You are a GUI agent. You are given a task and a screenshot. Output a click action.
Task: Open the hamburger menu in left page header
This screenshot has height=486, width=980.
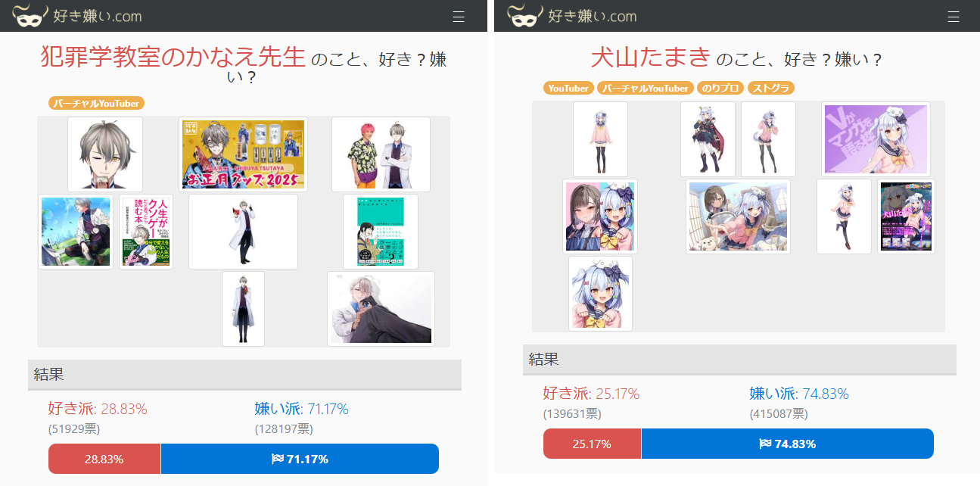(459, 17)
